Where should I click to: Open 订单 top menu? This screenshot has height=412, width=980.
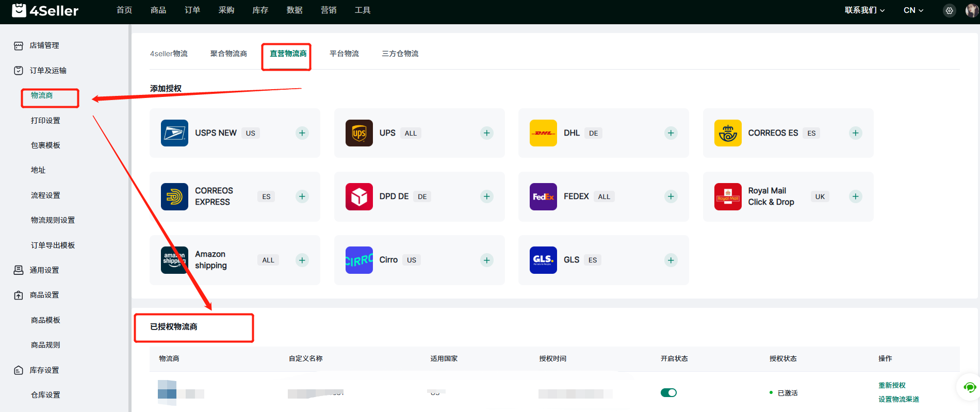click(192, 10)
